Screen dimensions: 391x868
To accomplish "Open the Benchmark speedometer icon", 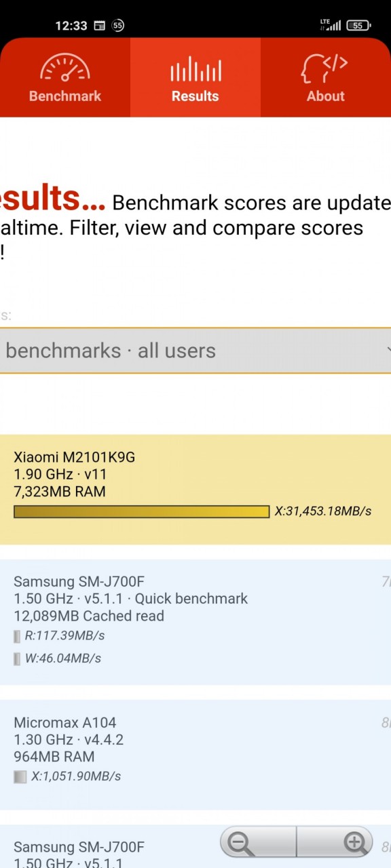I will (64, 68).
